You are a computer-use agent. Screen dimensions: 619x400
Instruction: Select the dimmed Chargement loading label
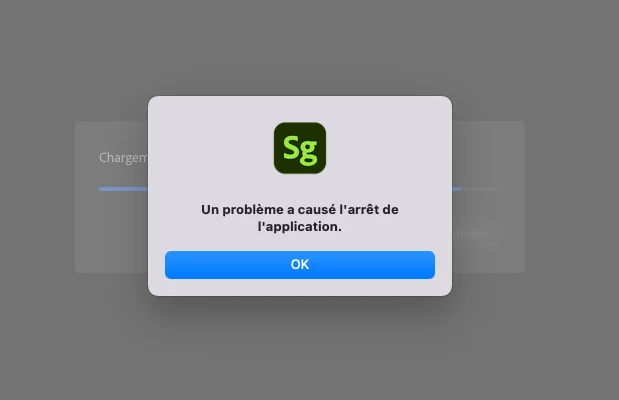coord(123,158)
